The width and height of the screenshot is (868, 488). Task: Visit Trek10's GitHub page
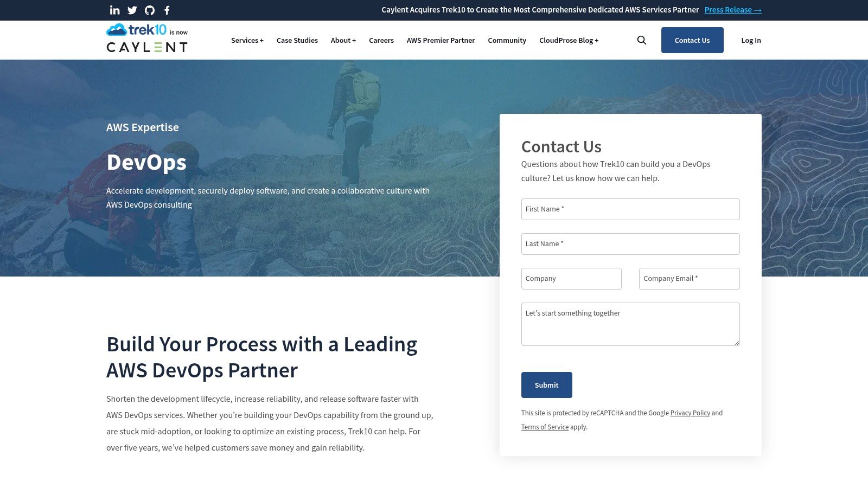point(150,10)
